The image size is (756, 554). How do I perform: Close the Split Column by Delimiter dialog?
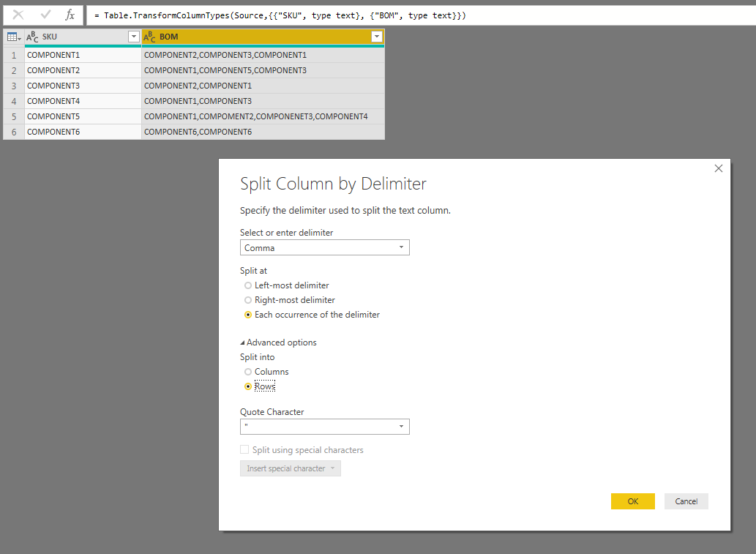coord(719,168)
